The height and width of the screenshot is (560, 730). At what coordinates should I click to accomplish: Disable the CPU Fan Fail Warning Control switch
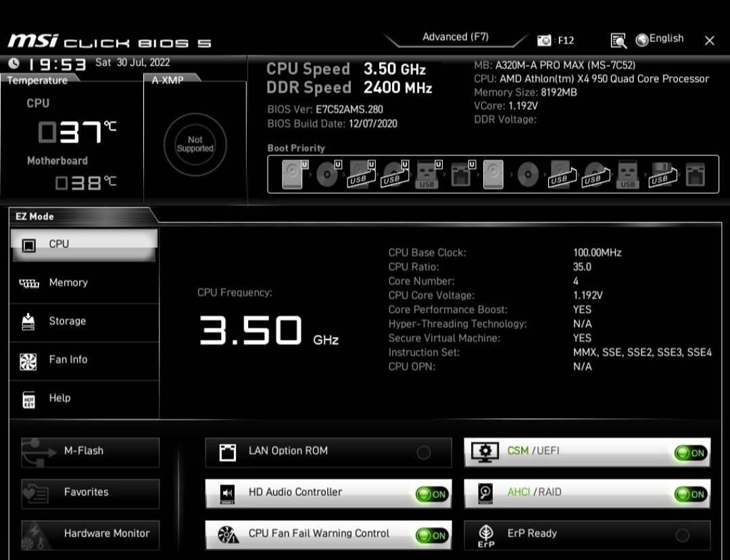[432, 536]
